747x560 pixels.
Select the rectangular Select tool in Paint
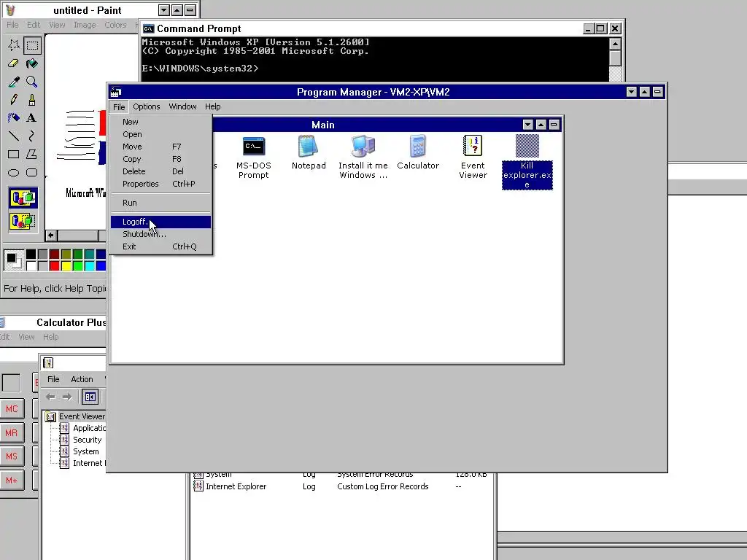point(32,45)
